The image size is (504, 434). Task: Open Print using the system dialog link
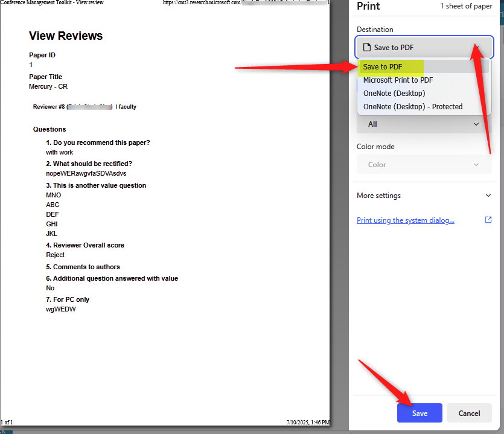click(x=405, y=220)
